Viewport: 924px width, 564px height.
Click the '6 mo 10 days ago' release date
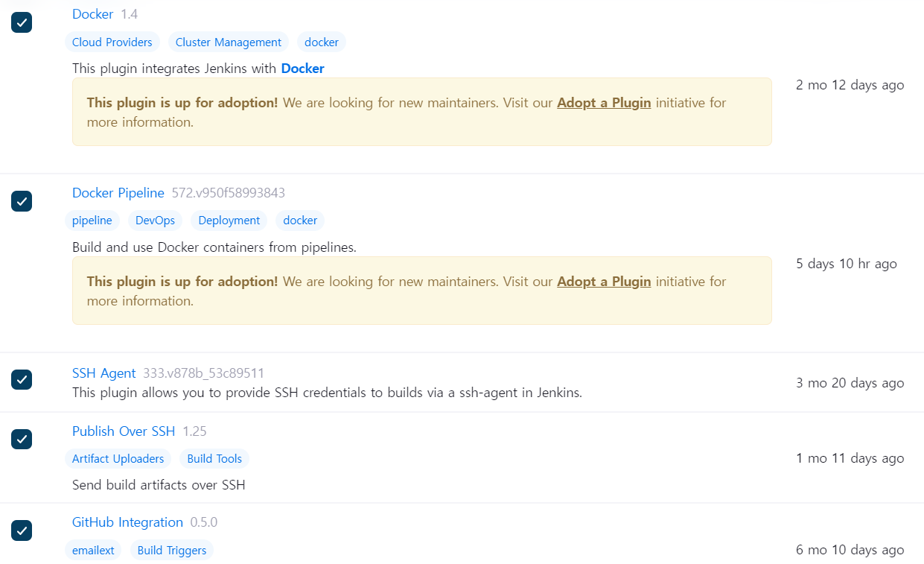pos(850,550)
